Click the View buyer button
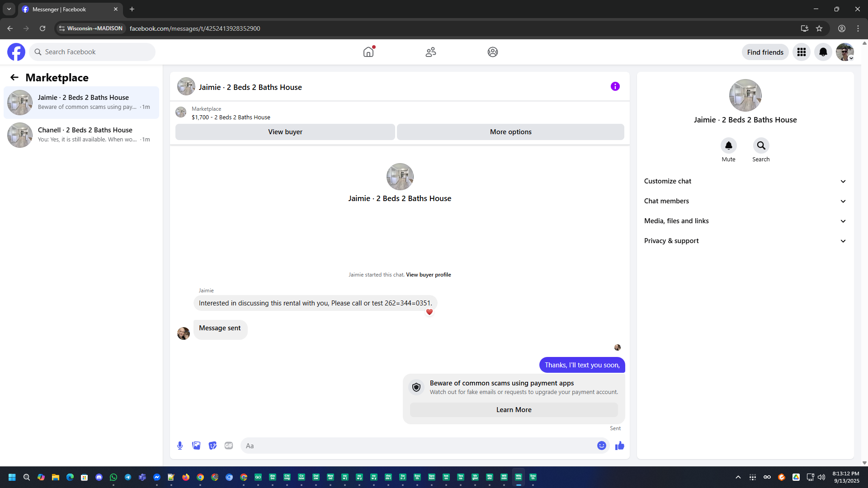868x488 pixels. point(285,132)
